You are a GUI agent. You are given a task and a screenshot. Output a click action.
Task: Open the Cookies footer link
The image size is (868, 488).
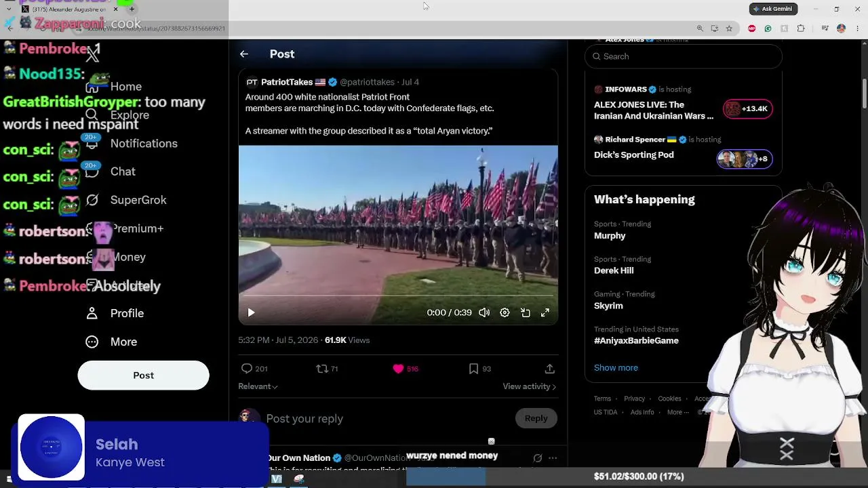coord(669,399)
